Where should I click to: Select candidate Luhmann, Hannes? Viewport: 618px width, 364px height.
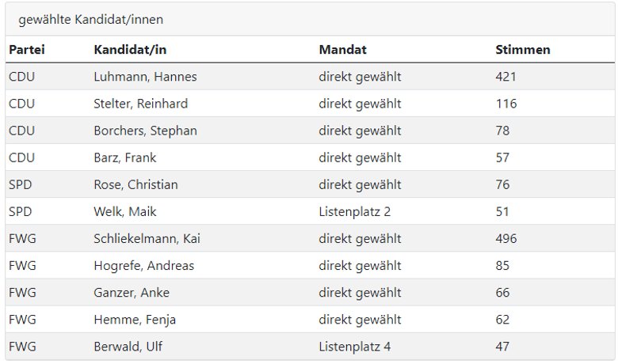145,76
